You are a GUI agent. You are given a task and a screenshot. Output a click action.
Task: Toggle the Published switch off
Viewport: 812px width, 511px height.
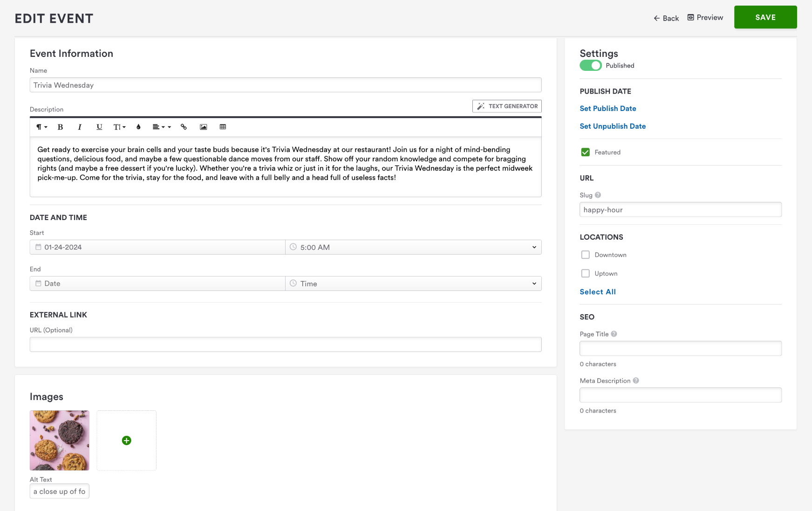[590, 66]
